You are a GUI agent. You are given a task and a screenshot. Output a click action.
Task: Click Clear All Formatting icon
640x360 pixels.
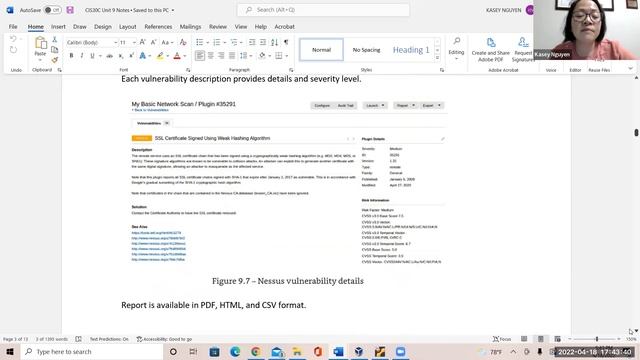coord(183,42)
